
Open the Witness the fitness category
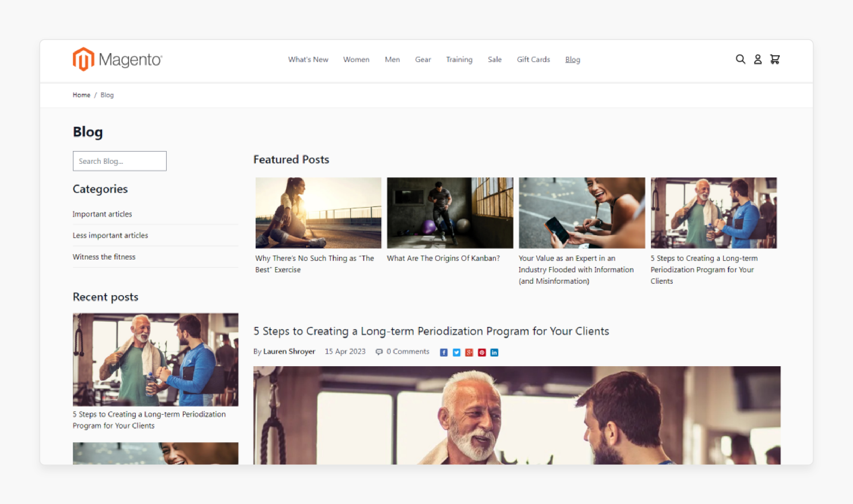tap(104, 257)
